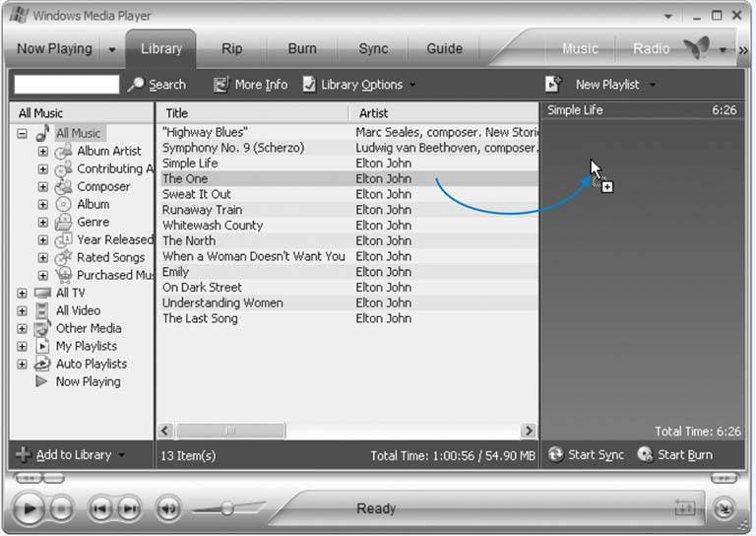
Task: Switch to the Rip tab
Action: point(231,48)
